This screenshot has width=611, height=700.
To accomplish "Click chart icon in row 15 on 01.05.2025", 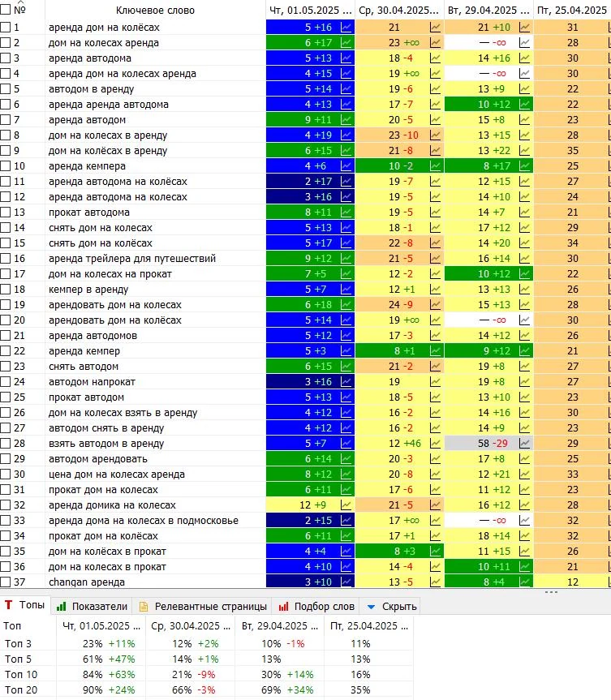I will click(346, 243).
